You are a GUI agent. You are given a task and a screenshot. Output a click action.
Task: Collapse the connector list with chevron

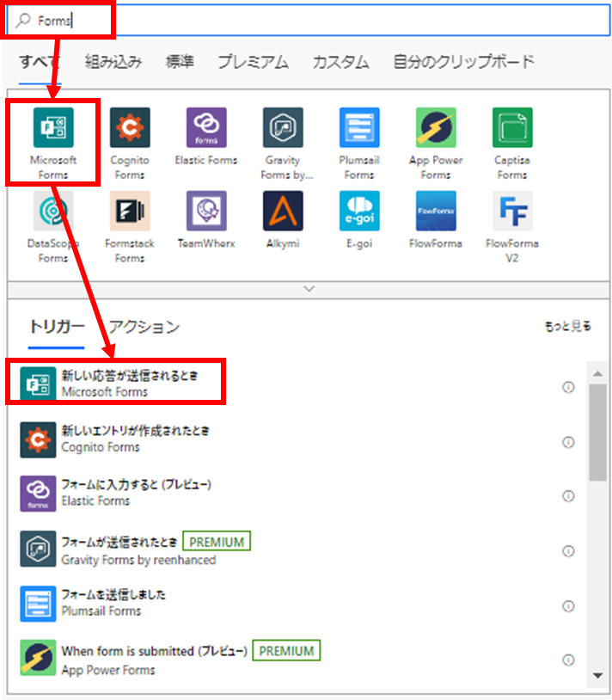pos(309,289)
